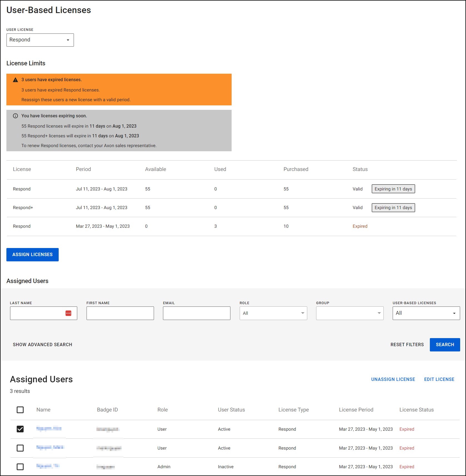The width and height of the screenshot is (466, 476).
Task: Click the Assign Licenses button
Action: (x=33, y=255)
